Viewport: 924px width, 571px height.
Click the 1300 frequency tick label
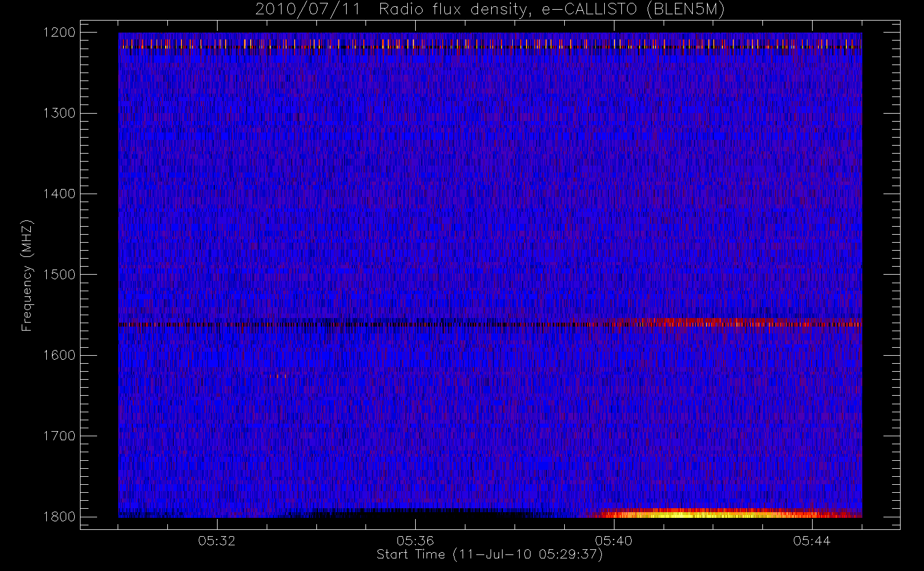click(59, 113)
